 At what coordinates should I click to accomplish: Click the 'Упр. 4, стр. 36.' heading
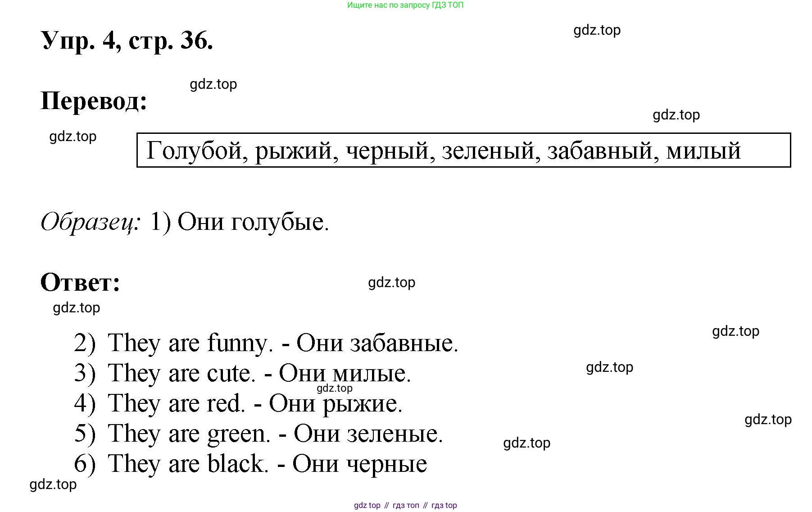coord(127,41)
